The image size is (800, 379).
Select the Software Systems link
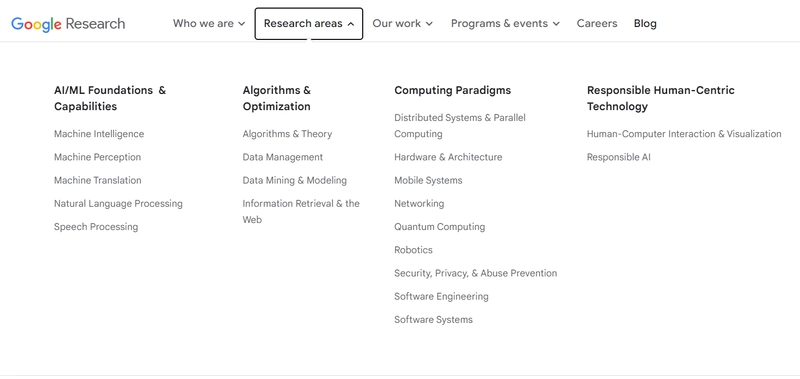(433, 320)
